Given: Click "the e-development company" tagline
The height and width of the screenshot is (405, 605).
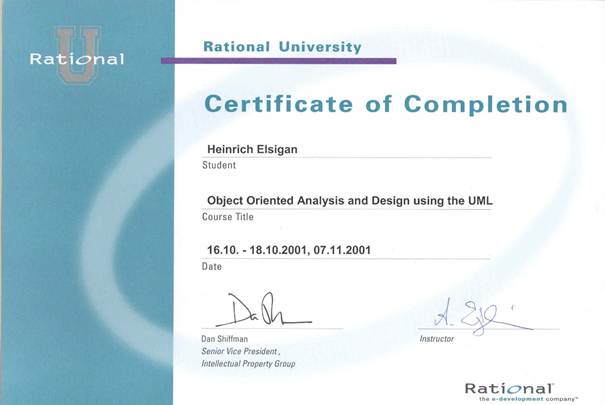Looking at the screenshot, I should [528, 399].
